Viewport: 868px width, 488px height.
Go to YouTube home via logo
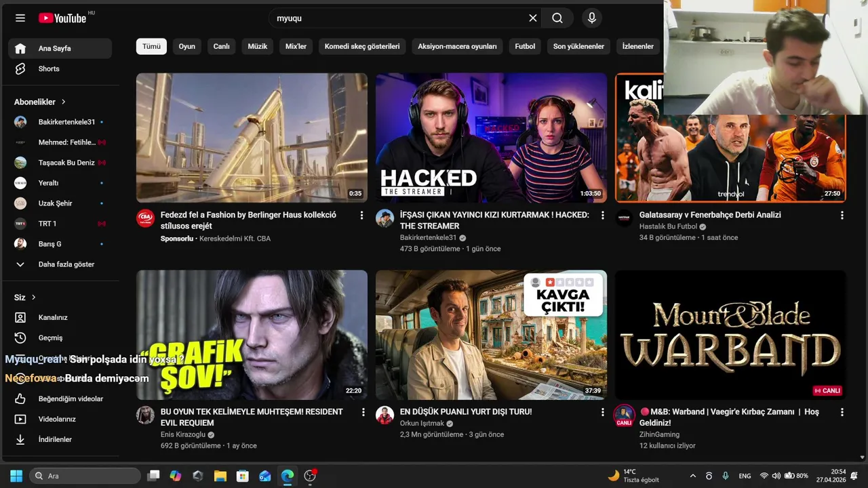[62, 18]
